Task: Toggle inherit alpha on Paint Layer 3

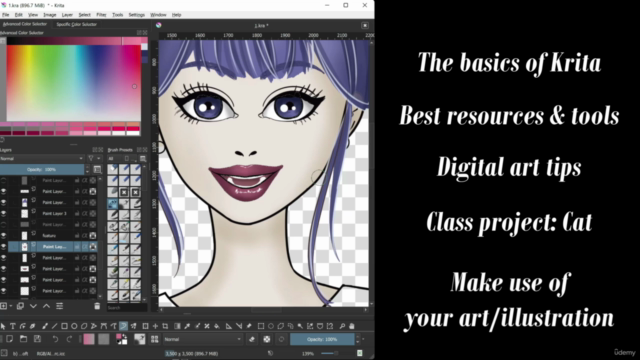Action: 85,213
